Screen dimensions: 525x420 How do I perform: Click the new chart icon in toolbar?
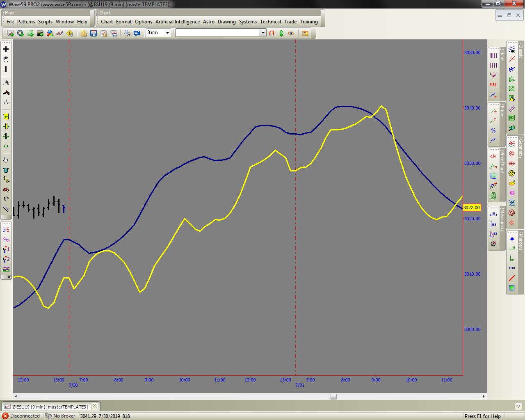tap(11, 33)
